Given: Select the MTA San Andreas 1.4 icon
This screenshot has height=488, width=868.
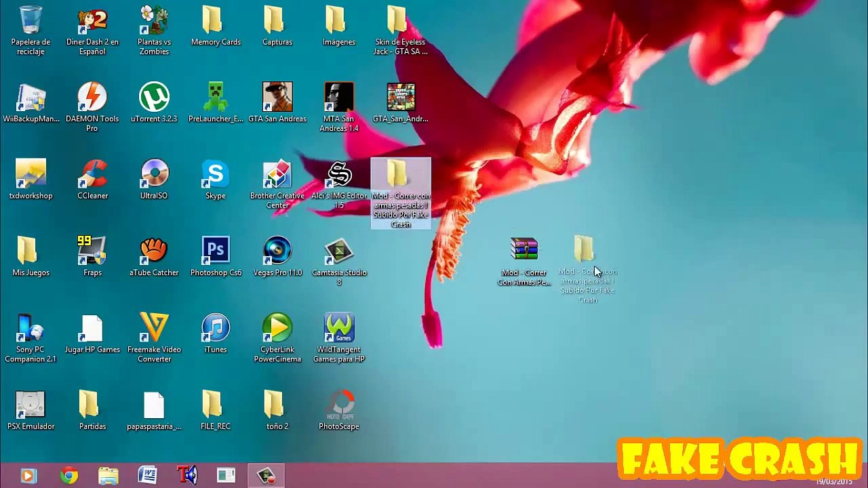Looking at the screenshot, I should [339, 107].
